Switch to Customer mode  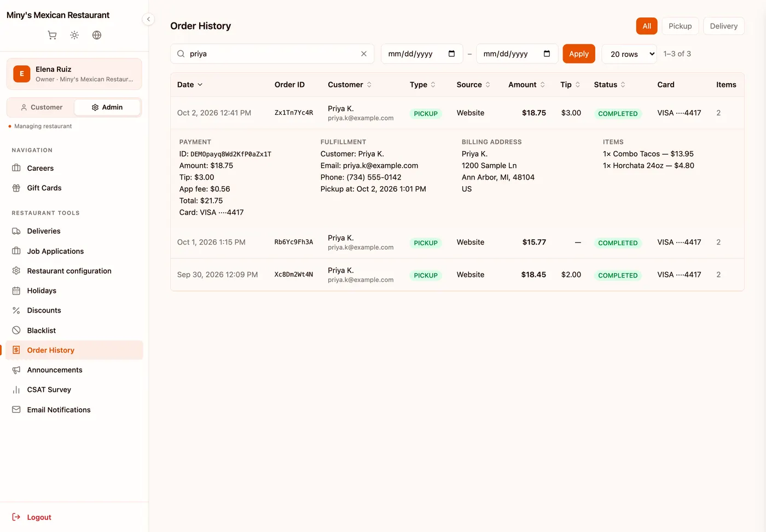[42, 107]
